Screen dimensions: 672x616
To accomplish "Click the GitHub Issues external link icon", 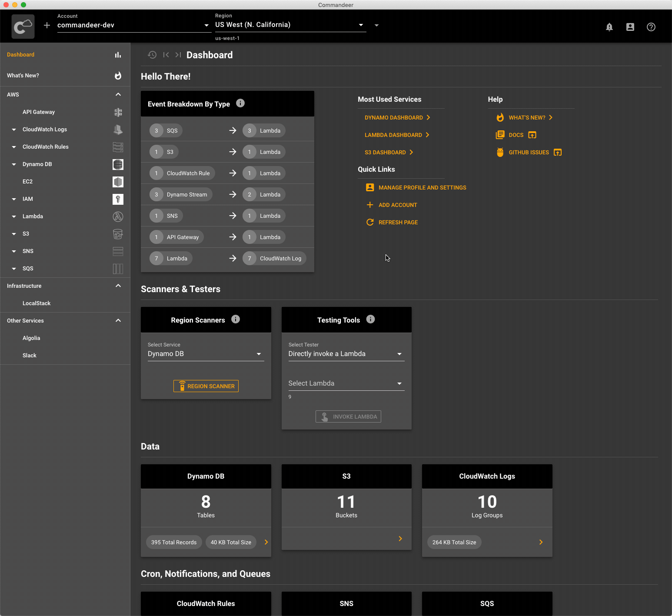I will point(558,153).
